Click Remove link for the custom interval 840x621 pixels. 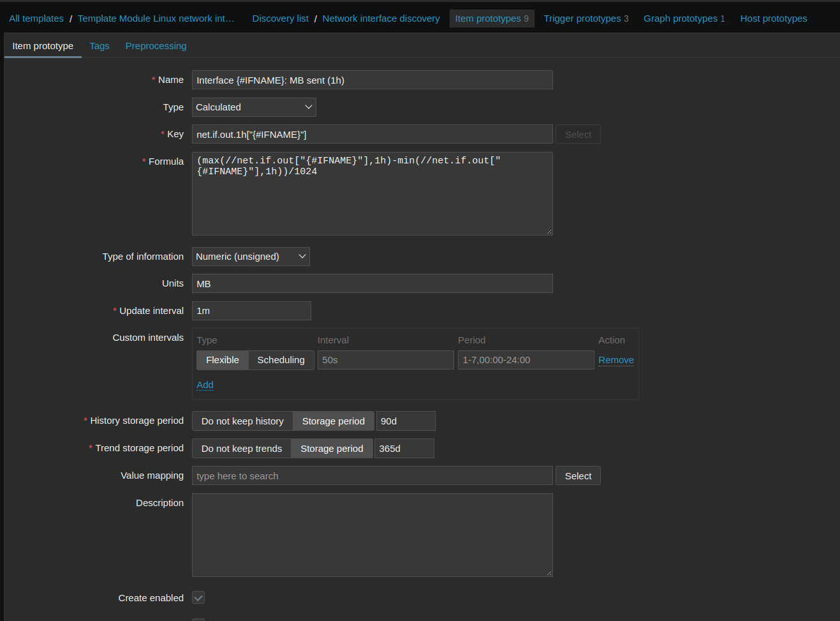(x=615, y=360)
